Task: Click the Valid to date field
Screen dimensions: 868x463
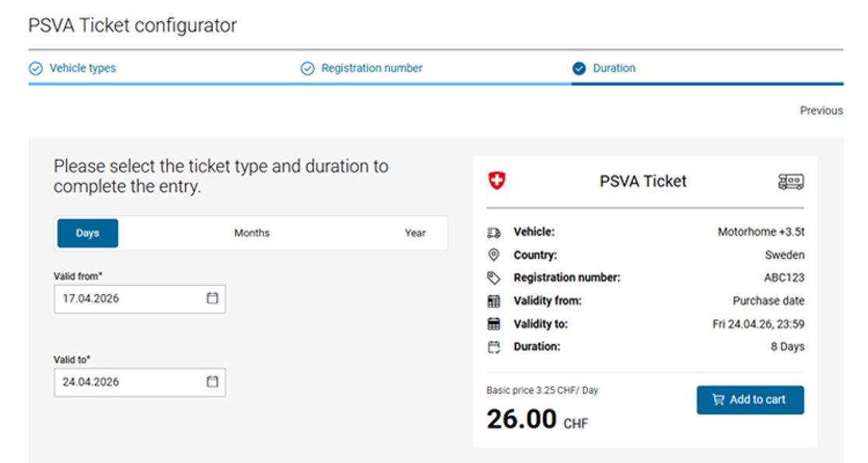Action: pos(128,382)
